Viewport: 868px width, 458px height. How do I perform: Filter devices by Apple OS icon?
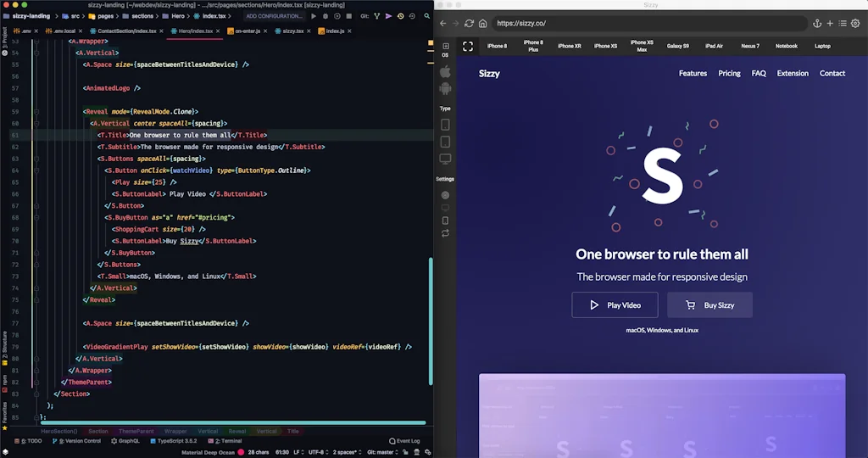coord(445,71)
